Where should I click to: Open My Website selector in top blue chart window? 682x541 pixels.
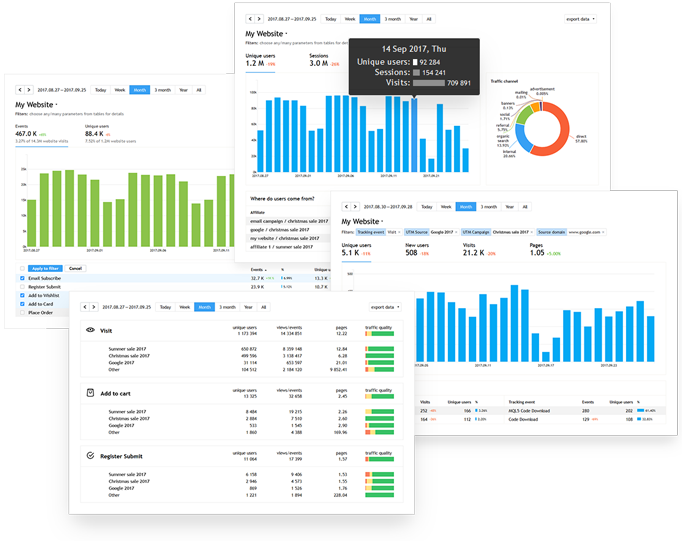coord(266,33)
